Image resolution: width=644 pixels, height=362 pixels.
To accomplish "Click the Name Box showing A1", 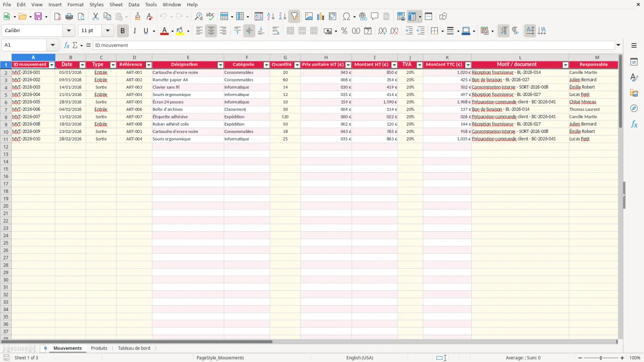I will point(24,46).
